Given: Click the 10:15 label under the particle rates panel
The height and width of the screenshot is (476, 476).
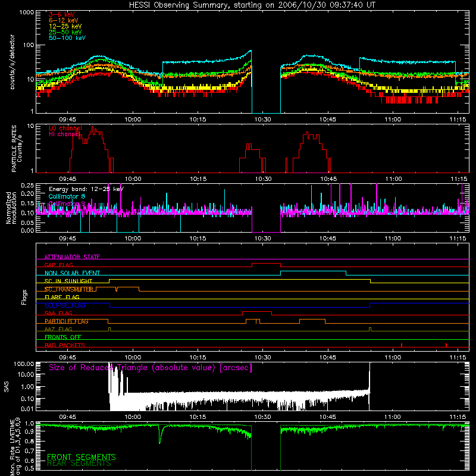Looking at the screenshot, I should point(198,179).
